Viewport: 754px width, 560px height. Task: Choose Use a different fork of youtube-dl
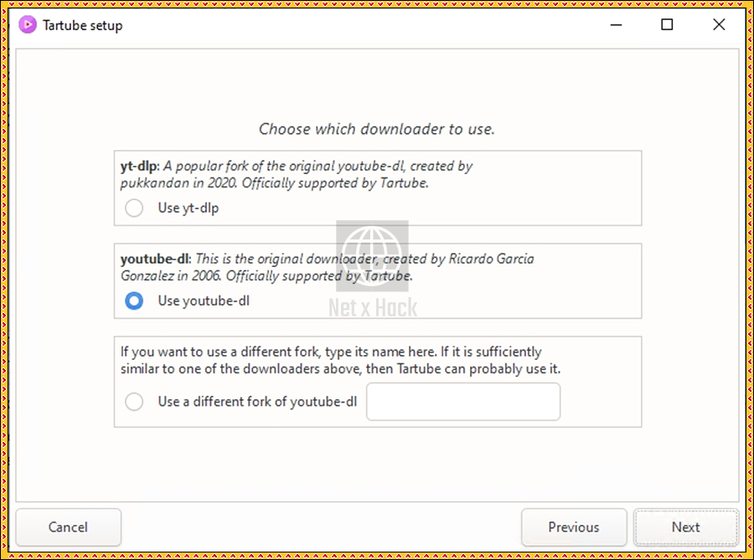point(134,402)
